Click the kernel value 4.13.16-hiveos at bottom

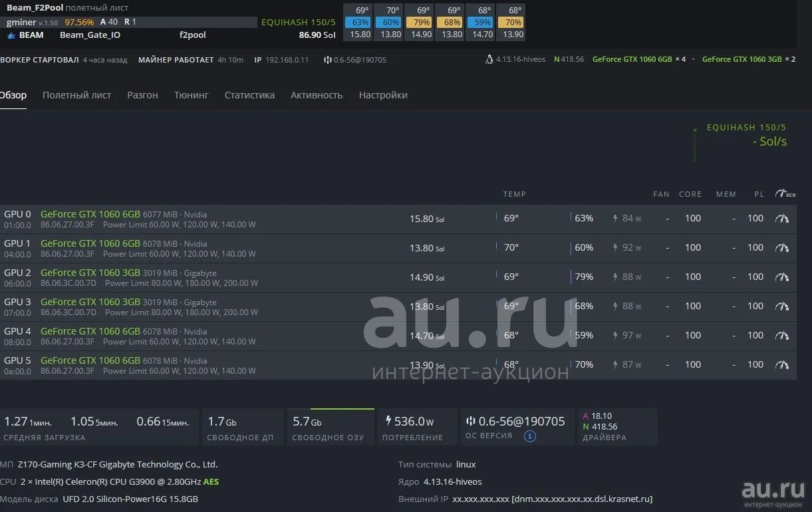[453, 481]
